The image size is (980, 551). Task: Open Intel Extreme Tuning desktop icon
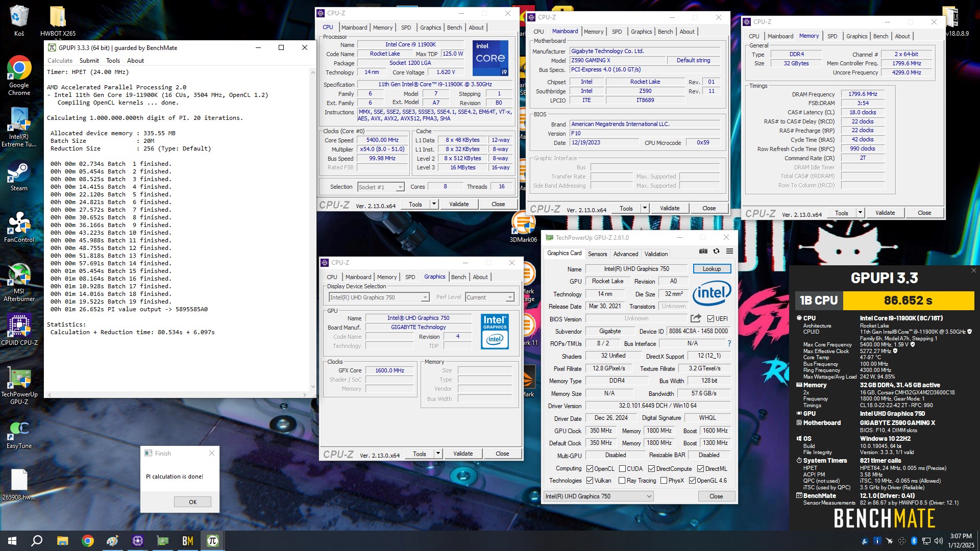click(x=19, y=128)
